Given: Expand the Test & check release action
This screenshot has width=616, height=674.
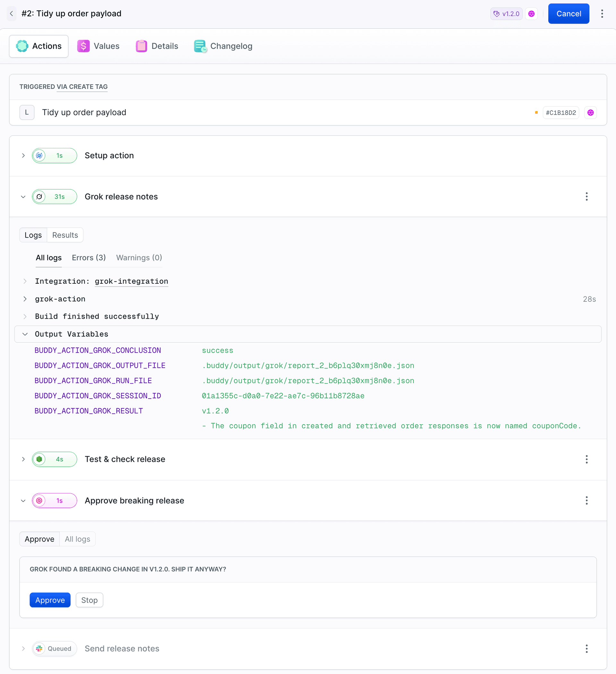Looking at the screenshot, I should click(x=23, y=459).
